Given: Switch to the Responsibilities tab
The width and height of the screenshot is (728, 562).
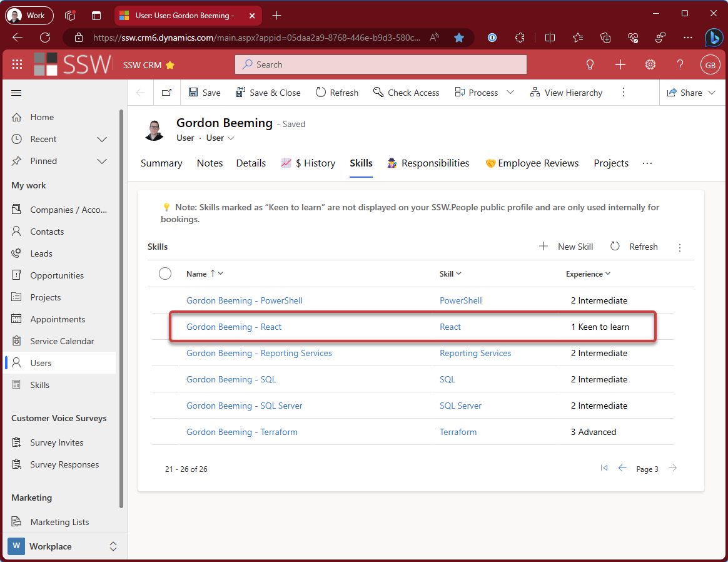Looking at the screenshot, I should pos(428,163).
